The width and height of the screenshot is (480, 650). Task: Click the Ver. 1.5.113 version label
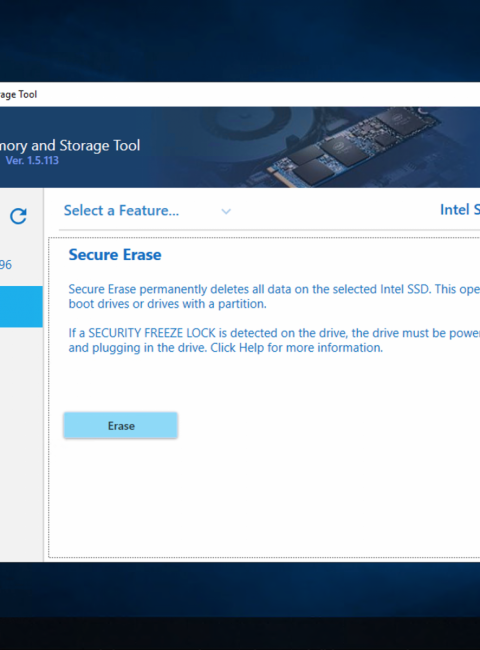(x=32, y=160)
